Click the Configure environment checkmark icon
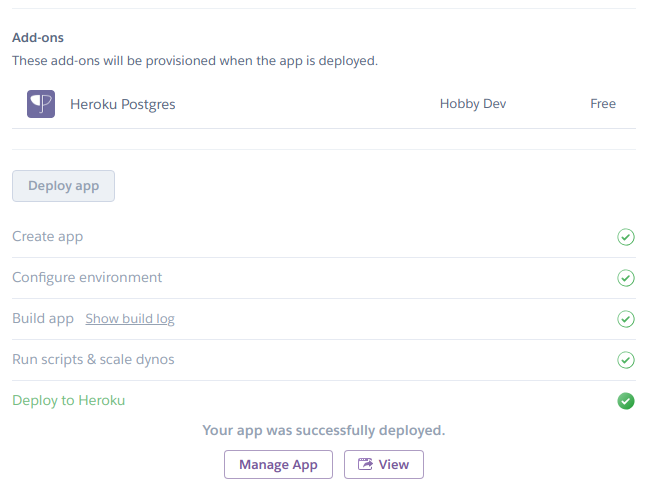Screen dimensions: 660x482 [626, 278]
